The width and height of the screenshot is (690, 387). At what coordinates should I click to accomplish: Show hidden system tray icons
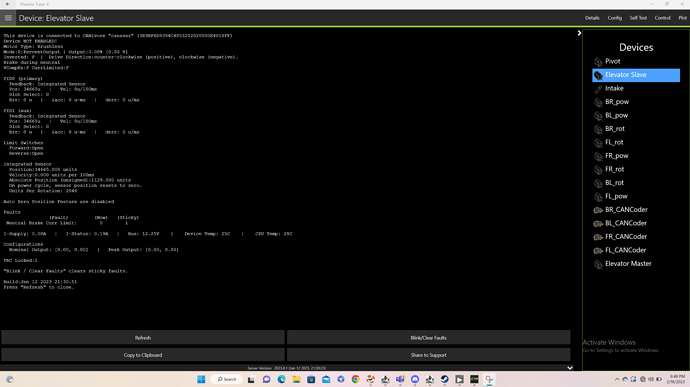617,379
